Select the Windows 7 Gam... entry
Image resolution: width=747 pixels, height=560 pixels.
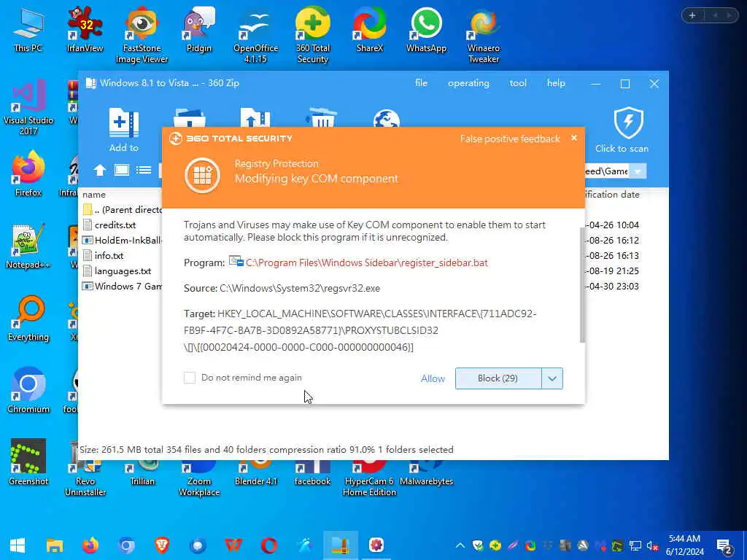pyautogui.click(x=122, y=286)
